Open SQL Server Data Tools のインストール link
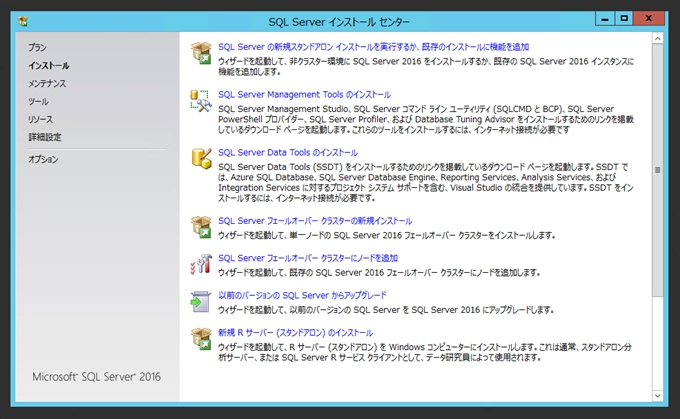This screenshot has width=680, height=419. tap(288, 153)
